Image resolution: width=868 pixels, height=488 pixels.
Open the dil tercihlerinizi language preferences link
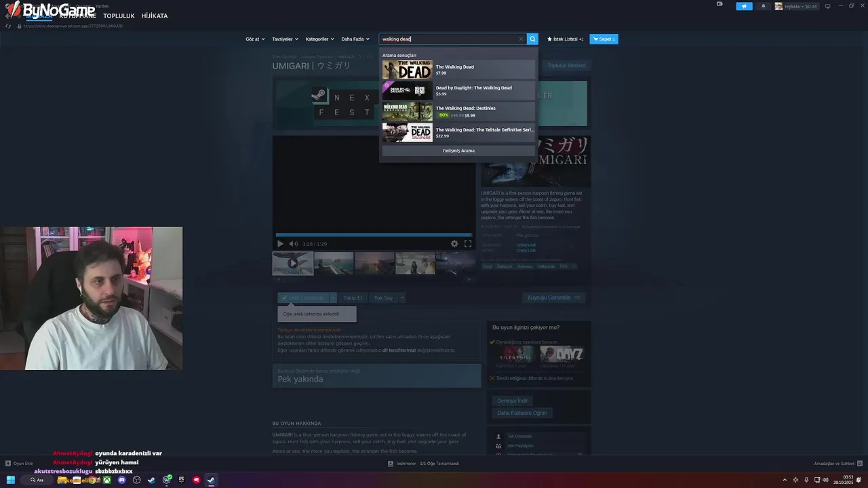pyautogui.click(x=399, y=350)
